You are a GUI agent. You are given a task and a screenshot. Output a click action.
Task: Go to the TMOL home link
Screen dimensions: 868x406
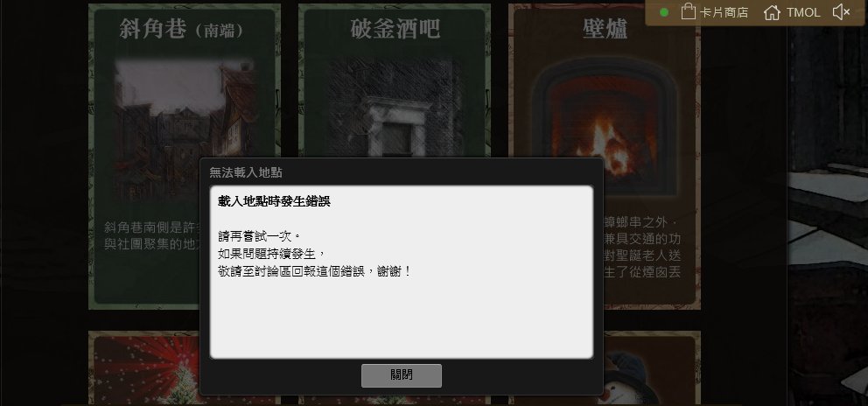[803, 13]
